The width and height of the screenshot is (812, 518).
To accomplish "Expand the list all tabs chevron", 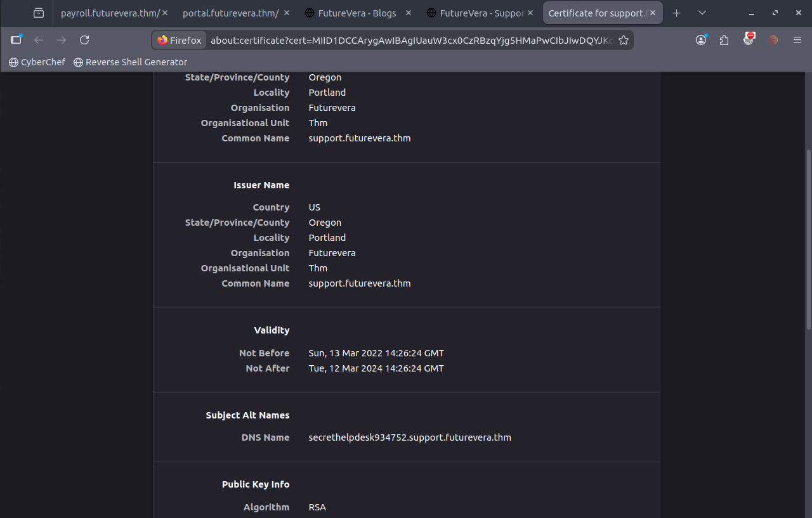I will 702,13.
